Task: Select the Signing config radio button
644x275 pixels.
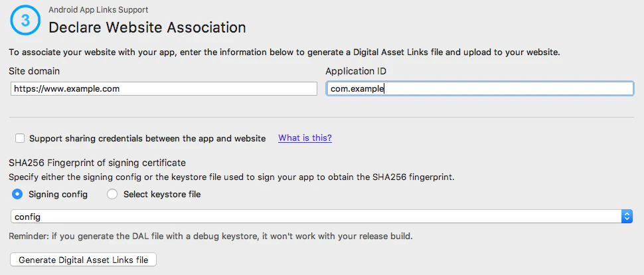Action: tap(17, 194)
